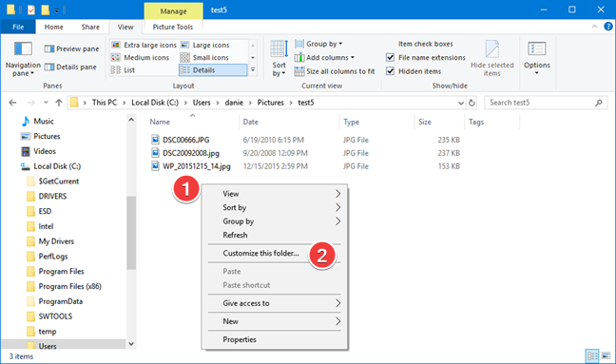Expand the Add columns dropdown
The width and height of the screenshot is (616, 364).
[324, 58]
